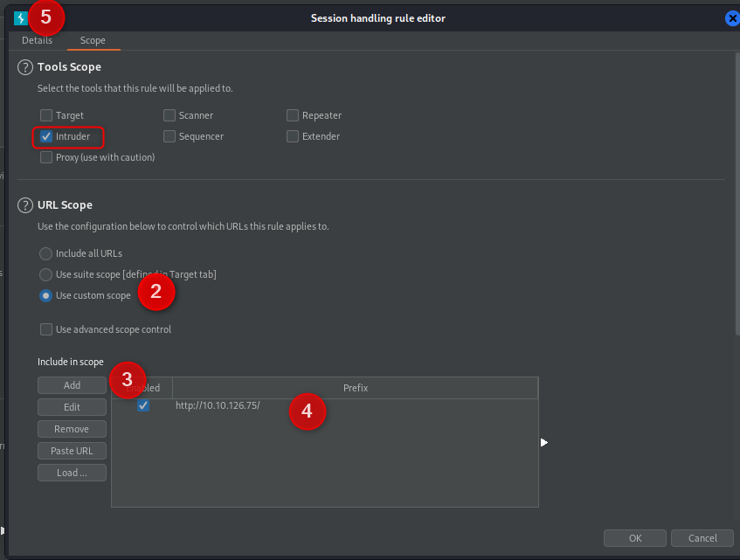The width and height of the screenshot is (740, 560).
Task: Uncheck the Intruder tool checkbox
Action: [46, 136]
